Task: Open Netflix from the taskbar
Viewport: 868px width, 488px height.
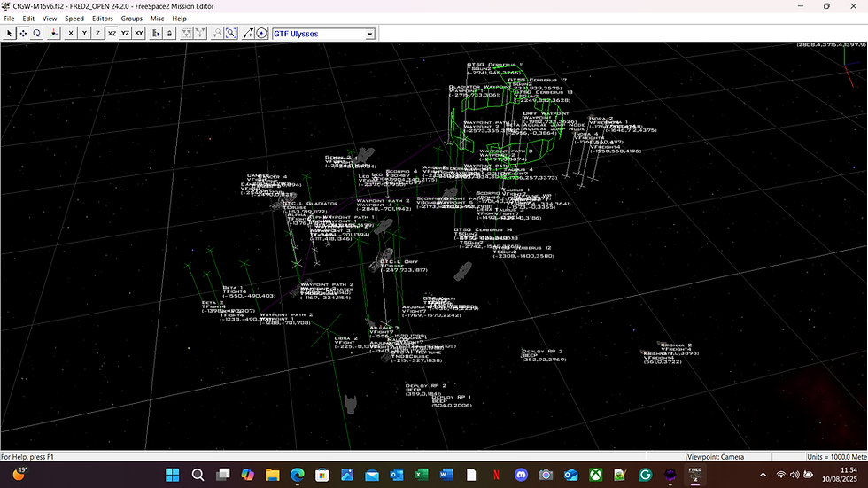Action: 496,475
